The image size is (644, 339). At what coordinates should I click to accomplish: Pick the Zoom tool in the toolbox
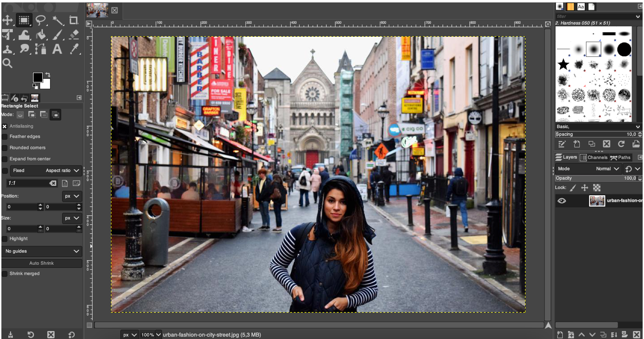(8, 63)
